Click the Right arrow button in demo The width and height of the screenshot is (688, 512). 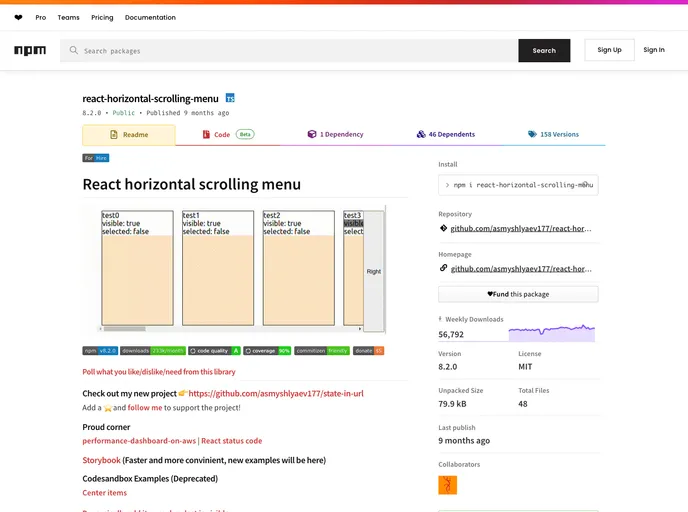374,271
